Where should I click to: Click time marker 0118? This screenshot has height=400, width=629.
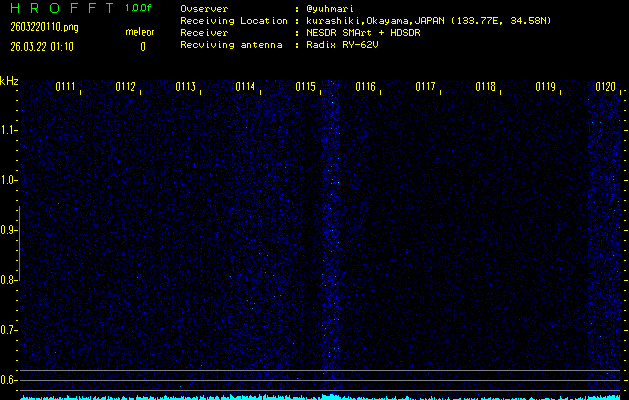click(485, 87)
